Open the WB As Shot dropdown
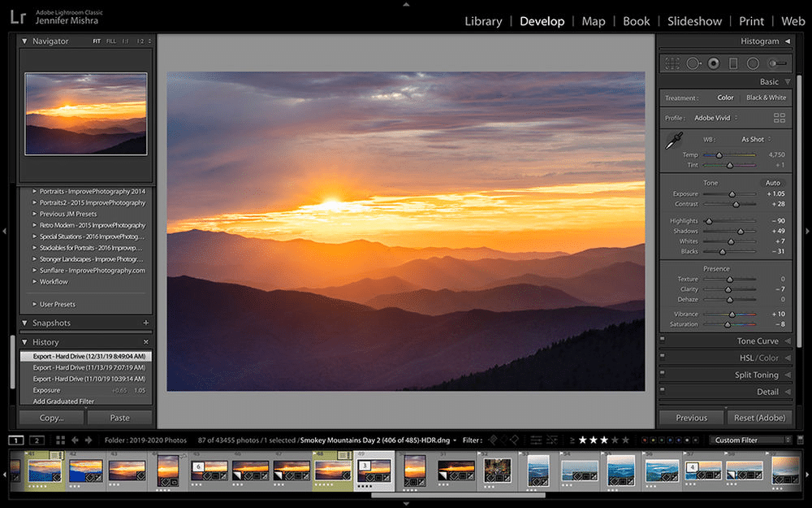Screen dimensions: 812x508 click(x=754, y=139)
